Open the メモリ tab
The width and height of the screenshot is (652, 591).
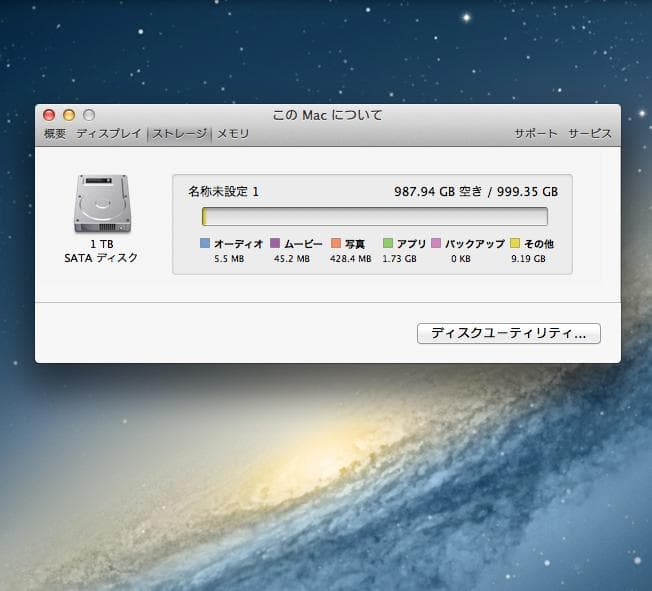(233, 134)
